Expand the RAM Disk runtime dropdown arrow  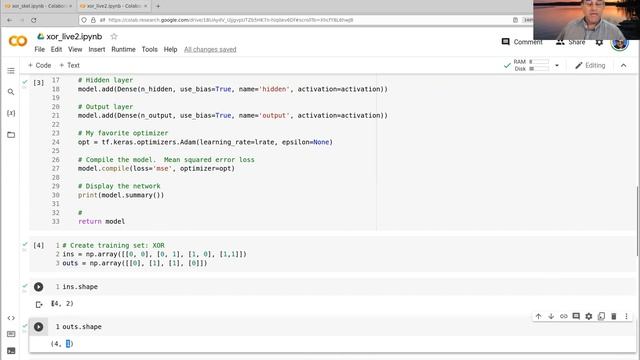click(x=557, y=65)
